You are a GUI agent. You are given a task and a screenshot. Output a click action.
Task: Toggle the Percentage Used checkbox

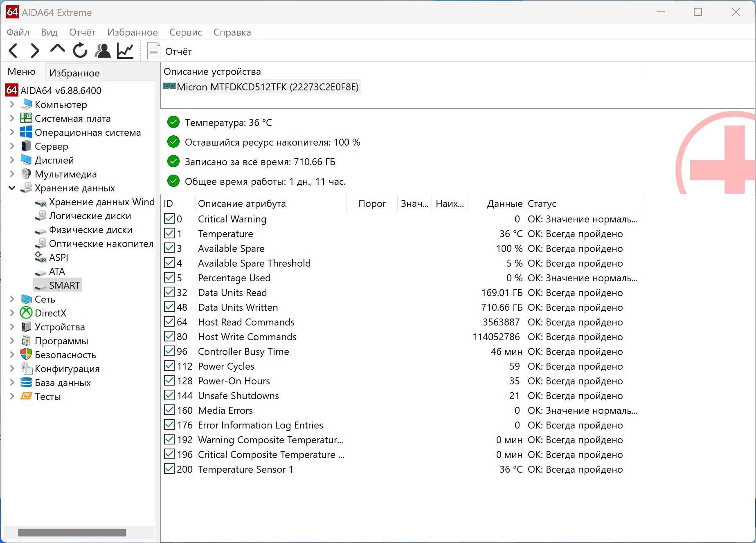169,278
